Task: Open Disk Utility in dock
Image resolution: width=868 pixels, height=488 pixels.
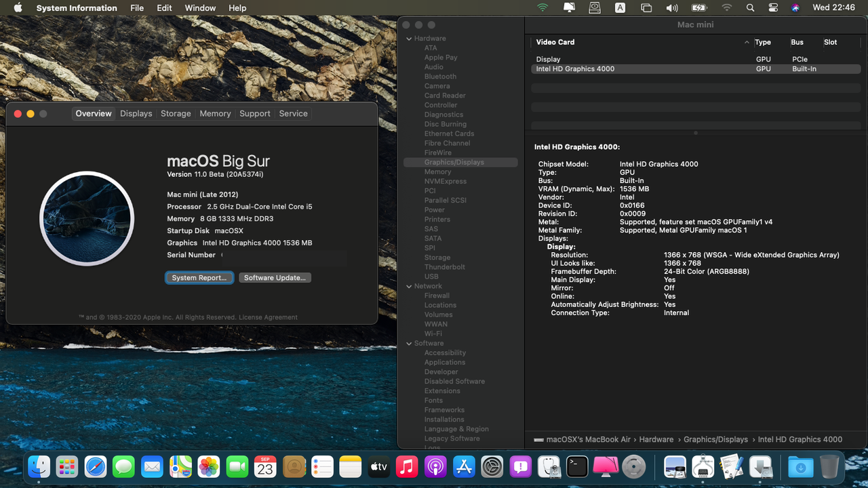Action: point(549,466)
